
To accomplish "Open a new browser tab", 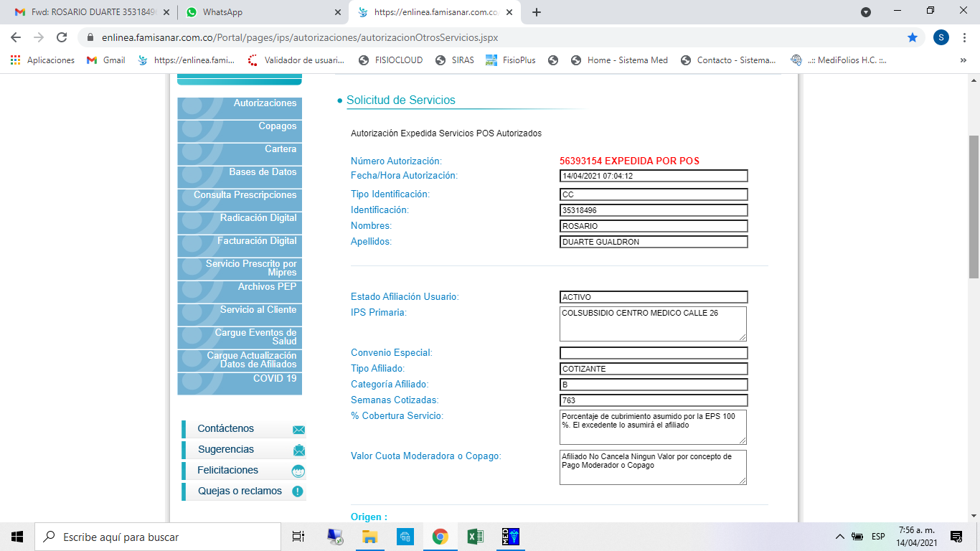I will pos(536,12).
